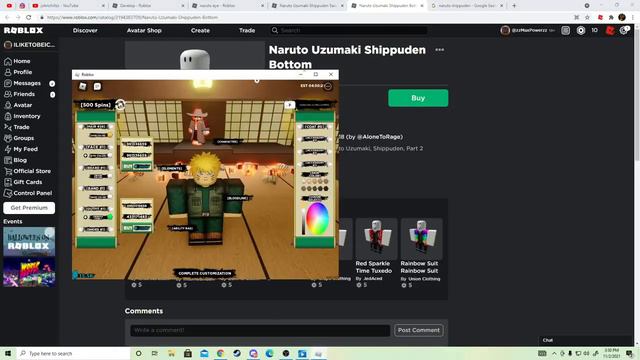The width and height of the screenshot is (640, 360).
Task: Reload the page in browser
Action: click(x=29, y=17)
